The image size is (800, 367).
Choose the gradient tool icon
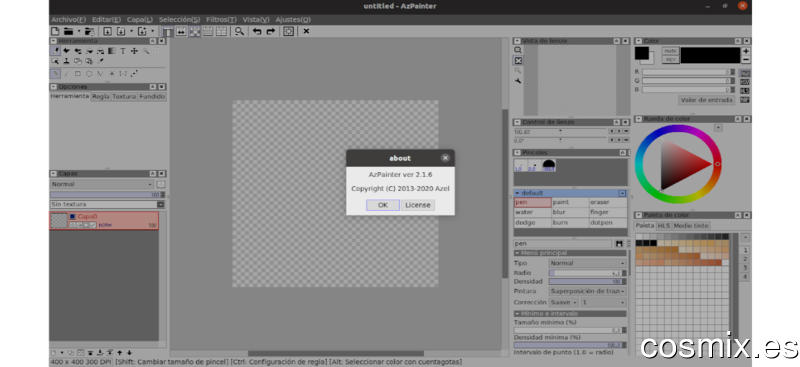(111, 51)
